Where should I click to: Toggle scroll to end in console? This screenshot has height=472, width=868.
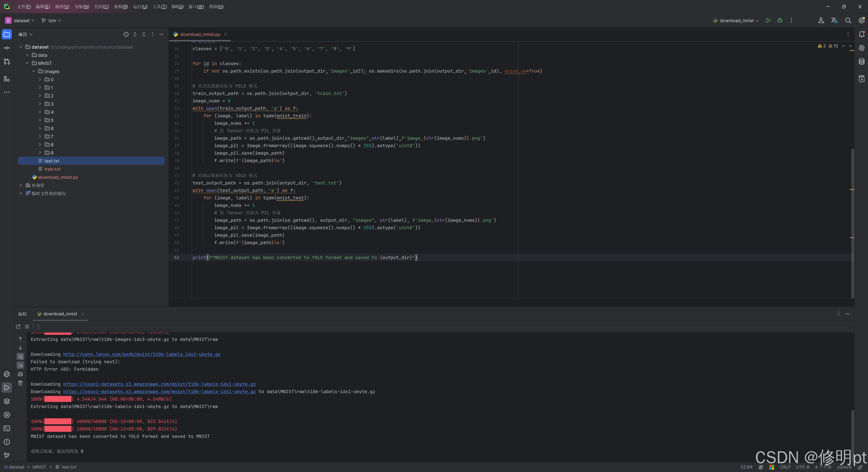click(20, 365)
